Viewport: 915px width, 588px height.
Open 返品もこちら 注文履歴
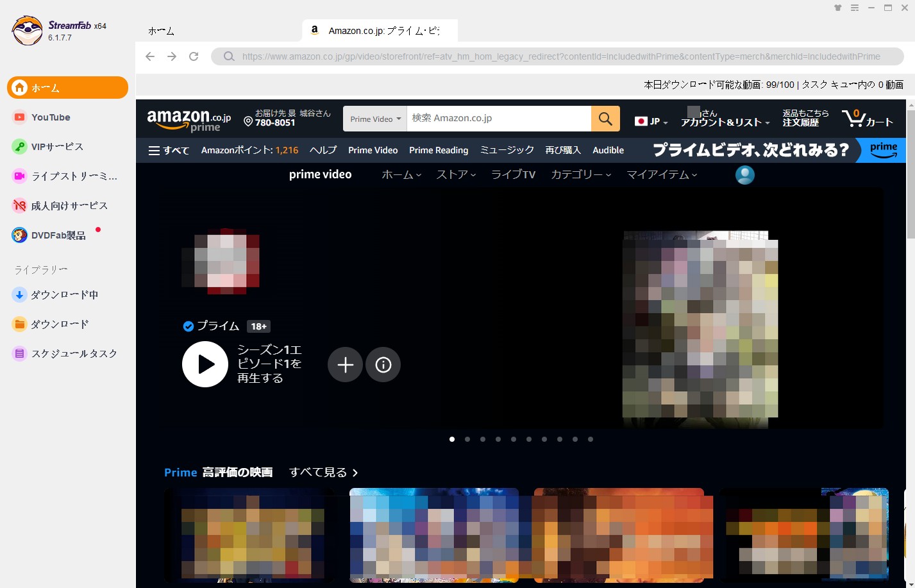tap(805, 118)
